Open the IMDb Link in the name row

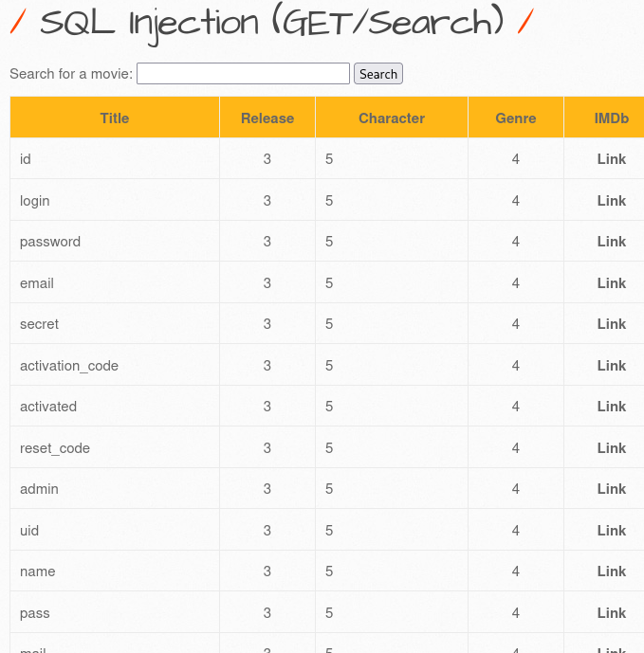[x=611, y=571]
